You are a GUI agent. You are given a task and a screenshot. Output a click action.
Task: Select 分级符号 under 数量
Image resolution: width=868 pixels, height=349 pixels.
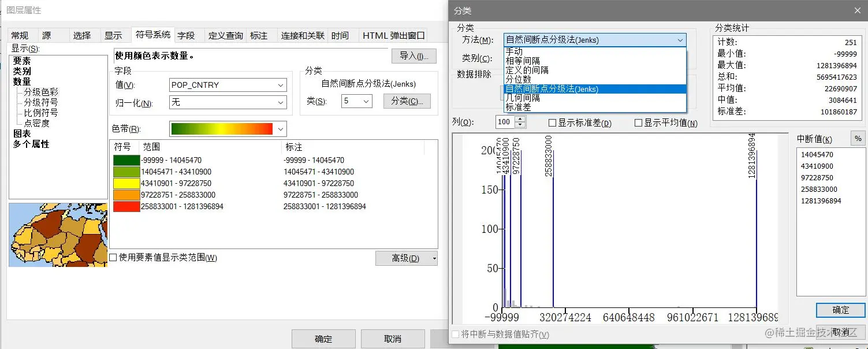tap(40, 102)
